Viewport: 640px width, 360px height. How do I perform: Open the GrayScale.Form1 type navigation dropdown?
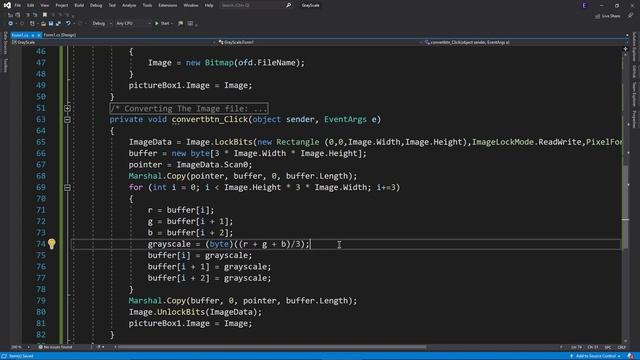click(319, 42)
